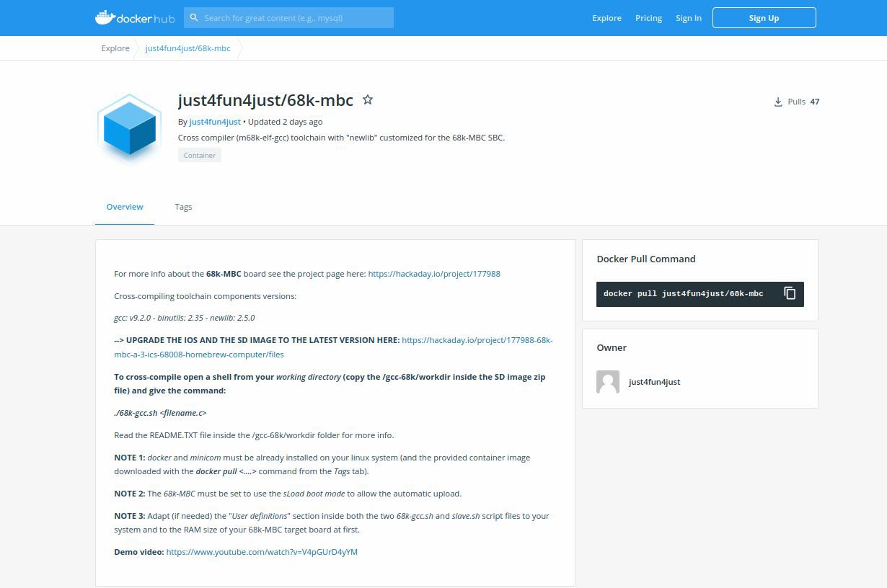The image size is (887, 588).
Task: Open the hackaday project files link
Action: coord(333,347)
